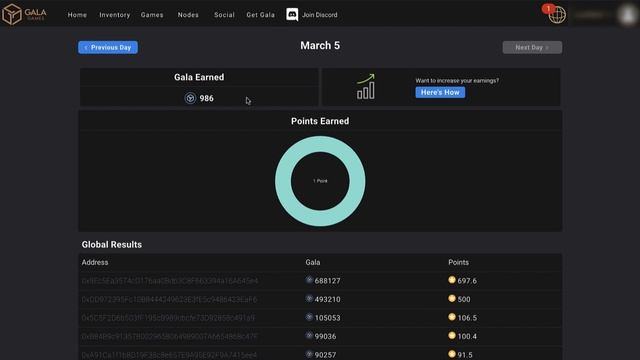Click the Join Discord link
Viewport: 640px width, 360px height.
pyautogui.click(x=320, y=15)
